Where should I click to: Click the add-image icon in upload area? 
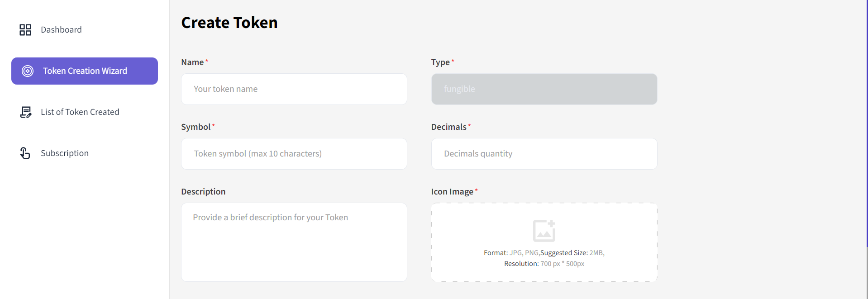(x=544, y=231)
